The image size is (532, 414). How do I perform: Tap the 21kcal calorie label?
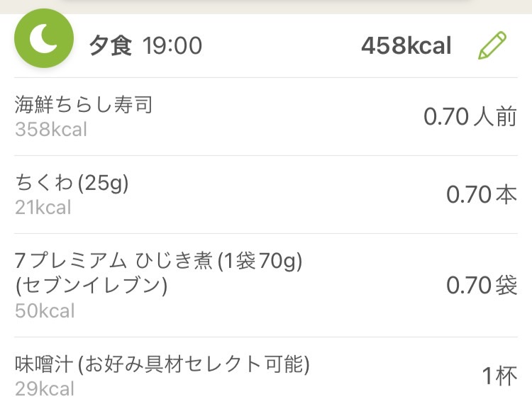[43, 207]
